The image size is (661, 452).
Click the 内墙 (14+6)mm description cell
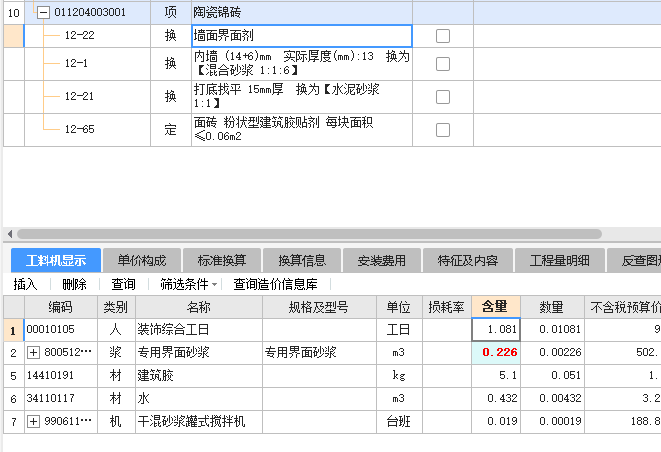pos(302,64)
